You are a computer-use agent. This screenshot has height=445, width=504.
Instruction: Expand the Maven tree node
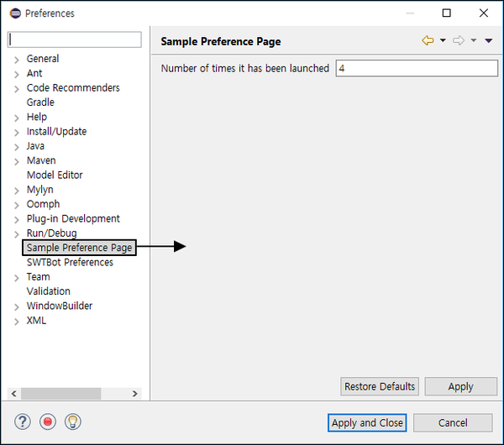[x=17, y=161]
